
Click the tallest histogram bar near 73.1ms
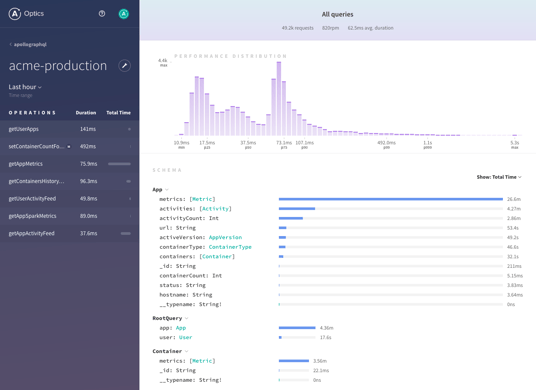point(279,99)
